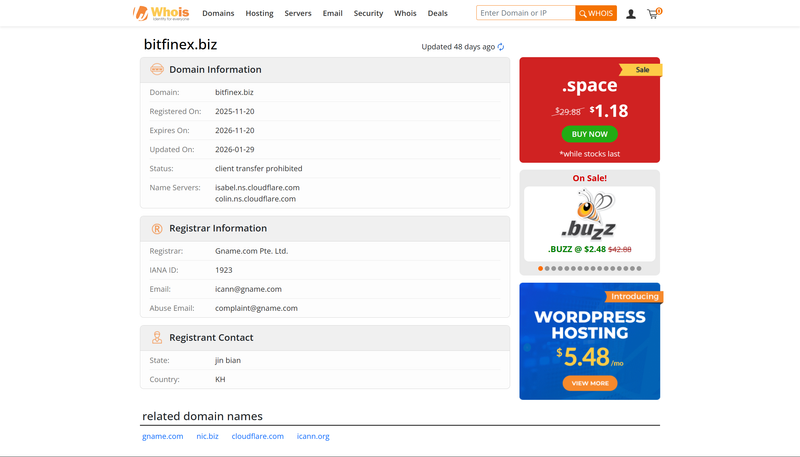Click country value KH

220,379
